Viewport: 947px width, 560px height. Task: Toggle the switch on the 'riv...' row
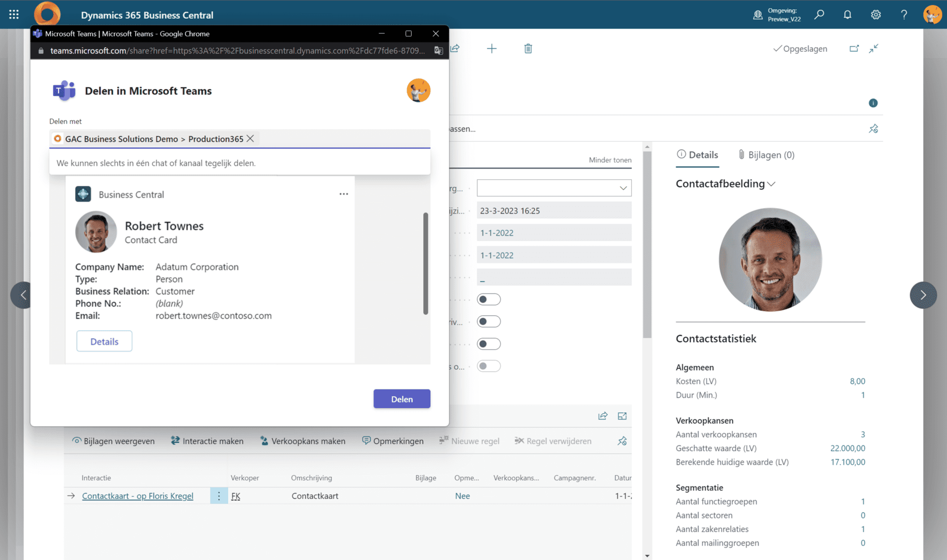tap(489, 321)
